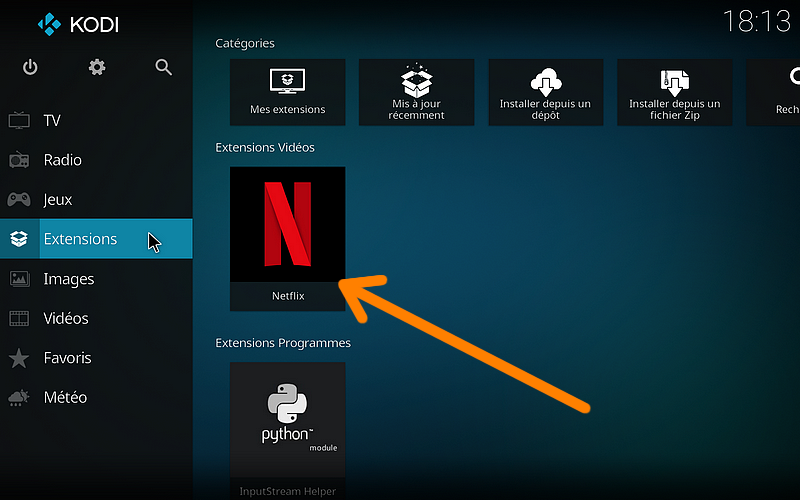
Task: Open the power options menu
Action: (x=30, y=67)
